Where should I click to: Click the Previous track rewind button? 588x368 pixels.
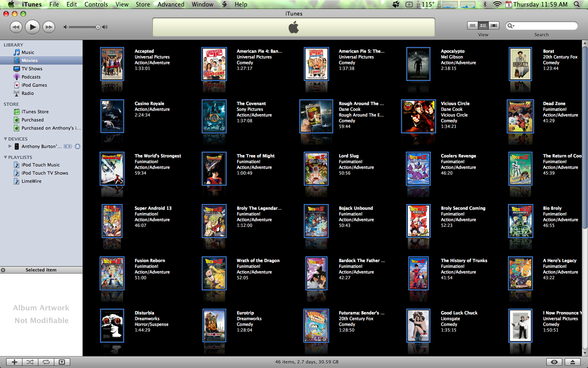point(16,27)
